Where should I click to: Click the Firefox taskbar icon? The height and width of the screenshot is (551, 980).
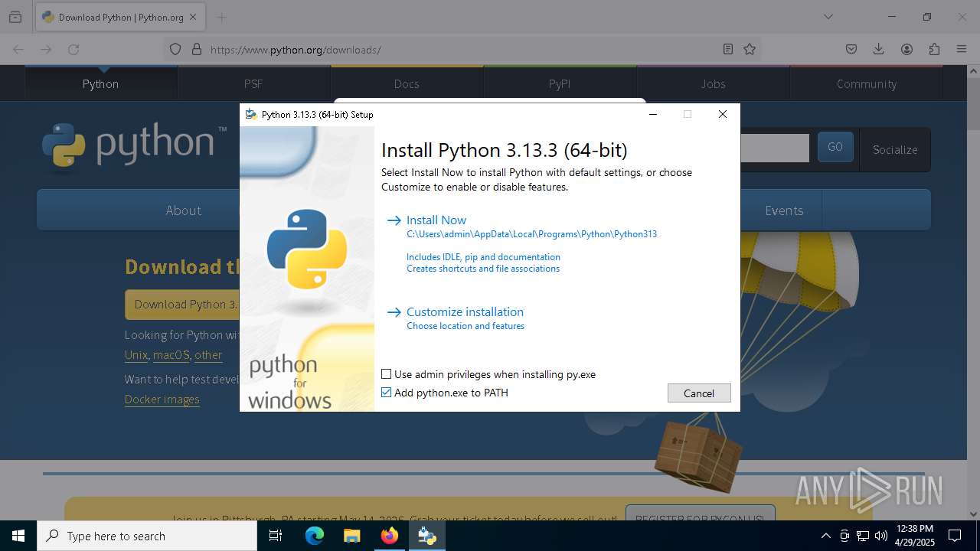(389, 536)
